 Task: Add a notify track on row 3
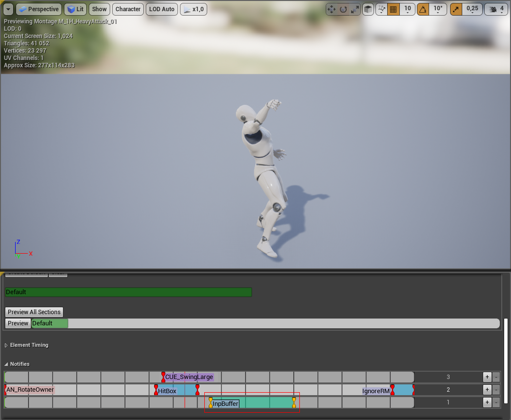[x=487, y=377]
